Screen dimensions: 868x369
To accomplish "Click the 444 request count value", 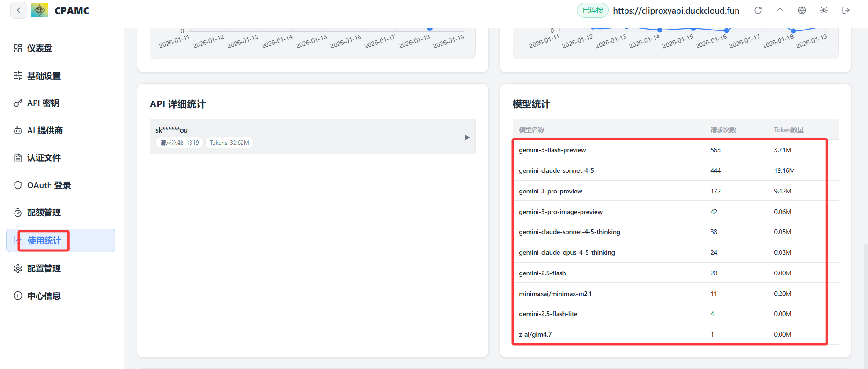I will [715, 170].
